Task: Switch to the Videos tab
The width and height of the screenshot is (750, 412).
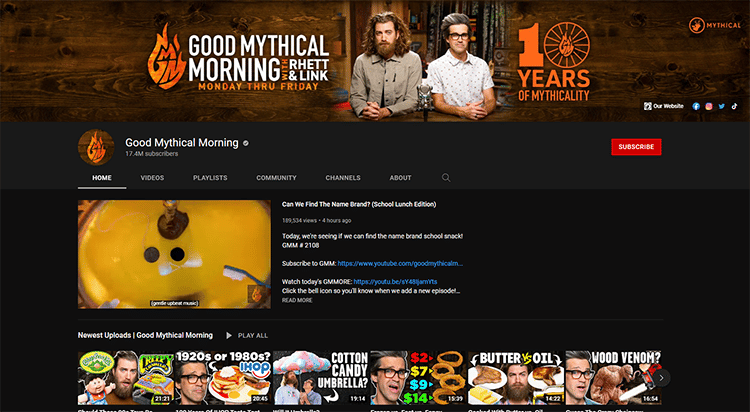Action: (152, 178)
